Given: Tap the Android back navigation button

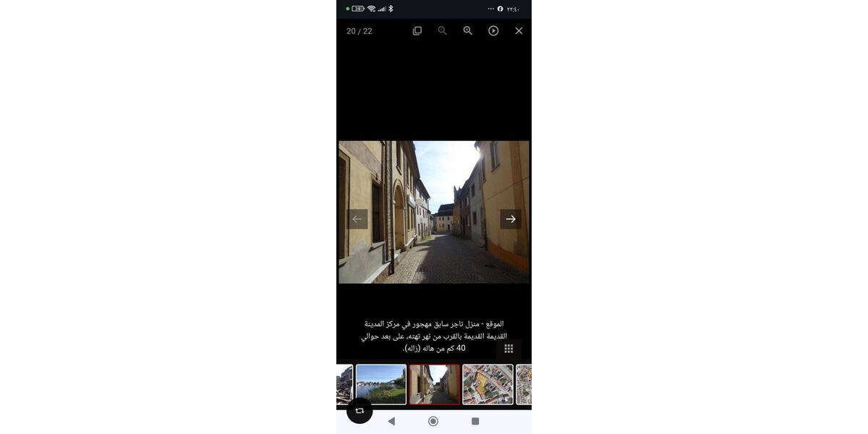Looking at the screenshot, I should (391, 421).
